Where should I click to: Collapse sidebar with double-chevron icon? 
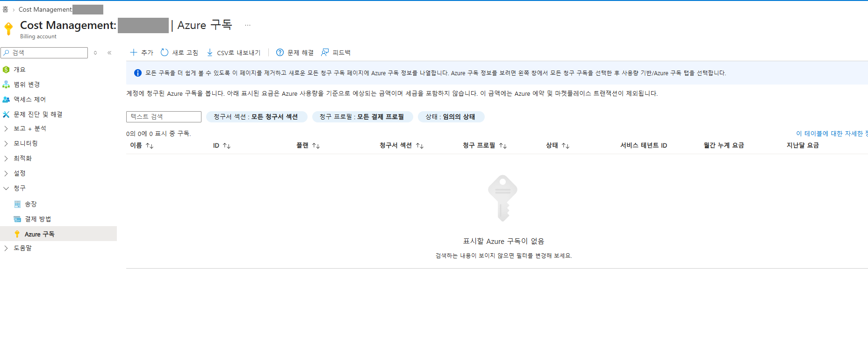(x=109, y=53)
